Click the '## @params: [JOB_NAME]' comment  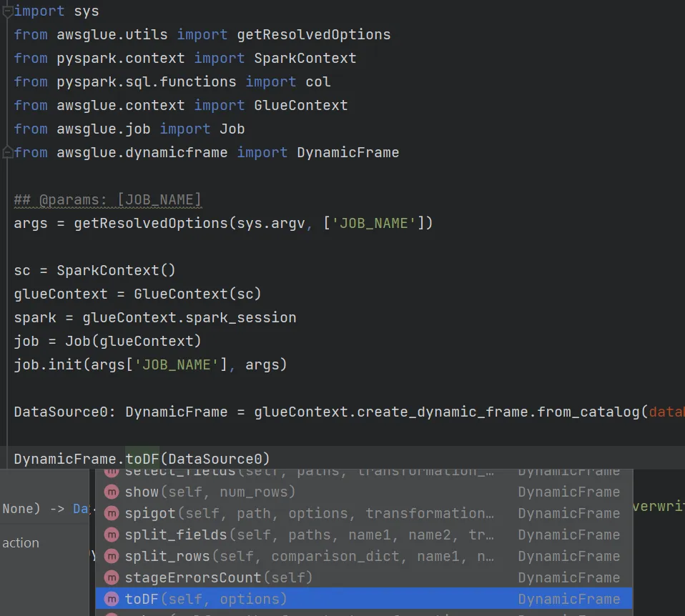[x=107, y=199]
